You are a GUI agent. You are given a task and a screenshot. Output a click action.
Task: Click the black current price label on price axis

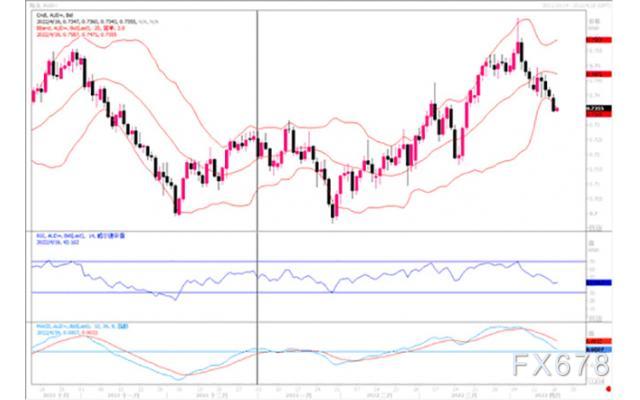598,108
